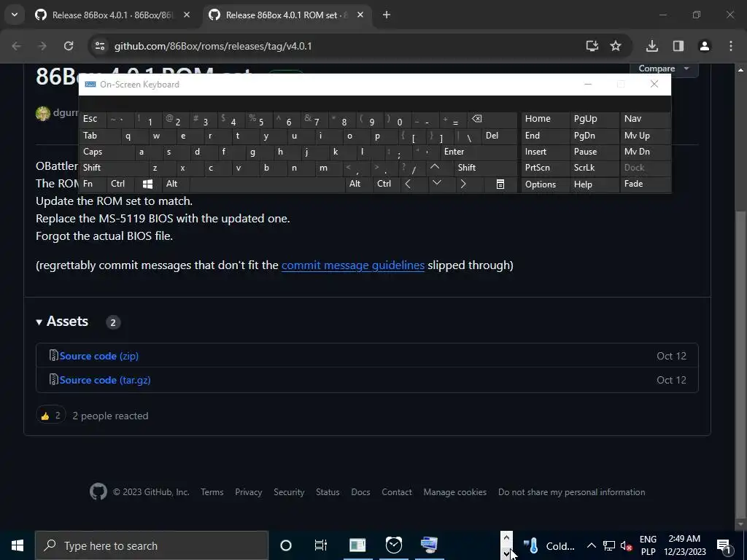Click taskbar search box
Screen dimensions: 747x560
[152, 545]
